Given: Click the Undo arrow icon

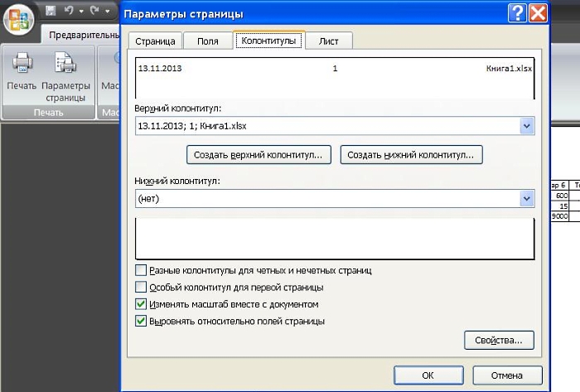Looking at the screenshot, I should click(70, 12).
